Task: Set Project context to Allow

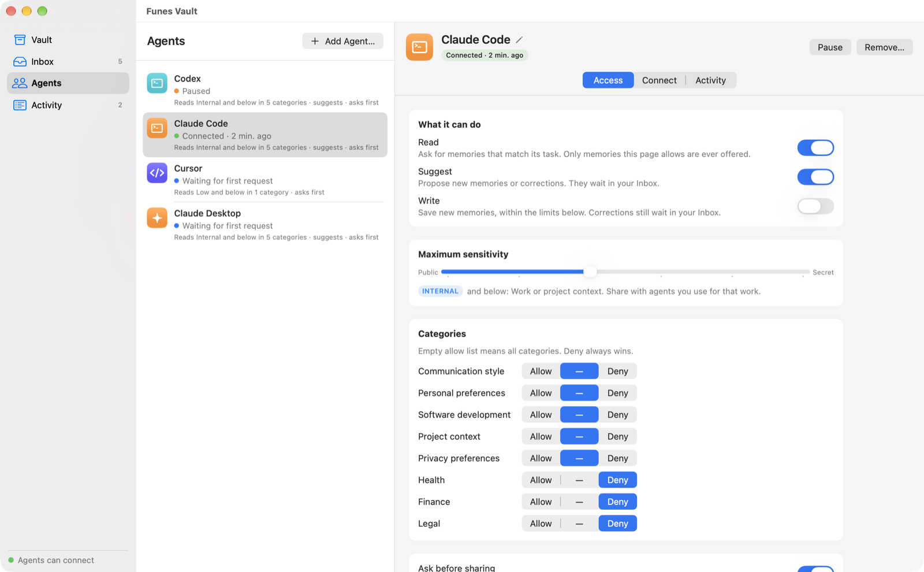Action: pos(541,437)
